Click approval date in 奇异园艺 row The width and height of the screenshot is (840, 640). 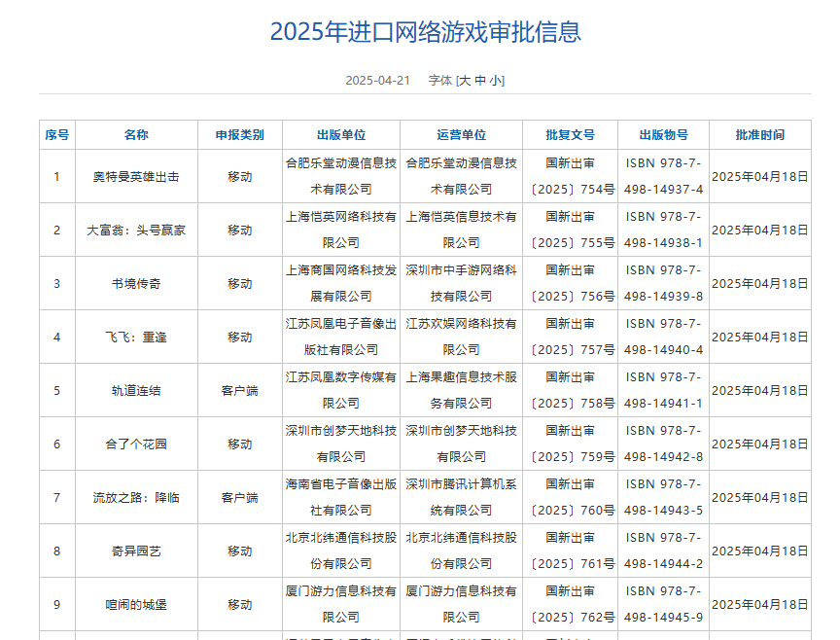(x=760, y=551)
